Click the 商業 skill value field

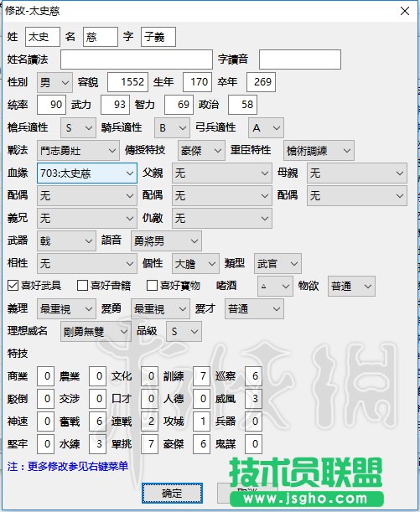coord(46,376)
